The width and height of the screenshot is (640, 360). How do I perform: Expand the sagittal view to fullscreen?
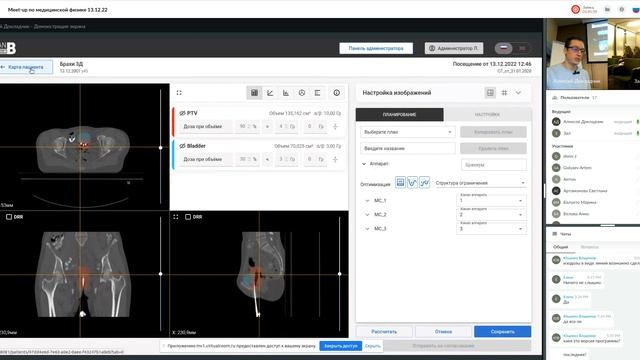tap(176, 217)
